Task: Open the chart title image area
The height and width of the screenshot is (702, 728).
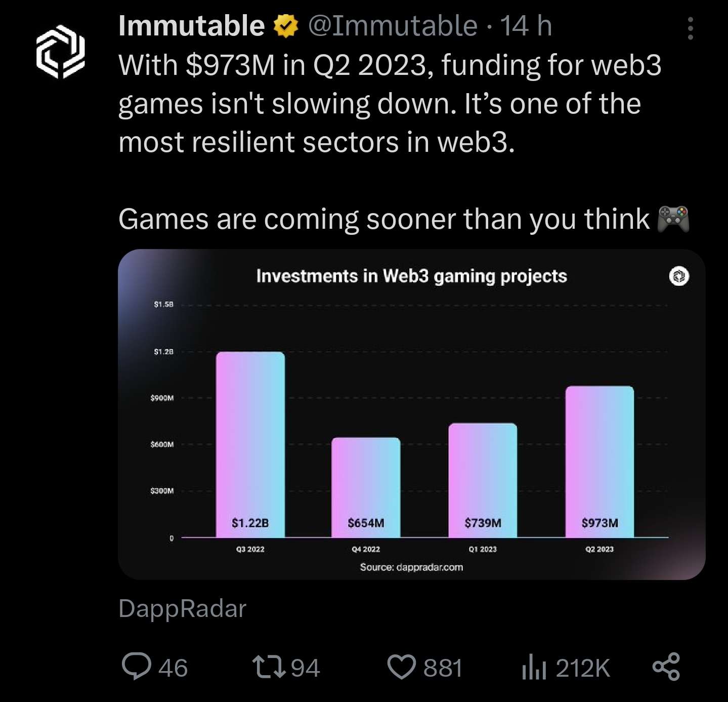Action: point(411,276)
